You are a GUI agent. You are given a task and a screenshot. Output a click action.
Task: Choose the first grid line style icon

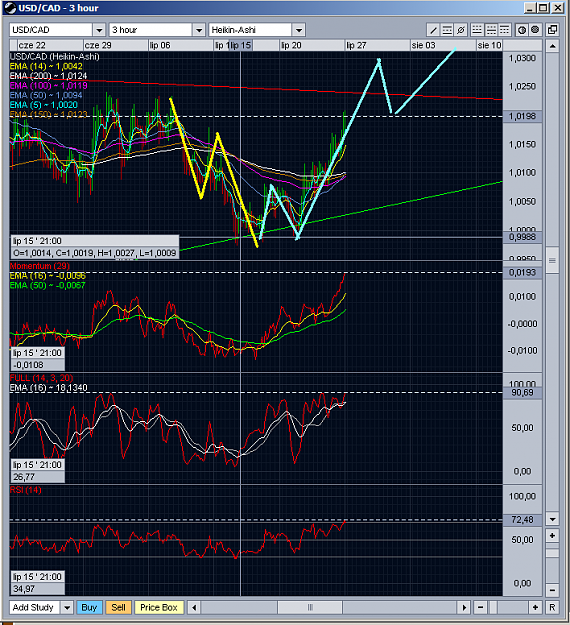477,30
